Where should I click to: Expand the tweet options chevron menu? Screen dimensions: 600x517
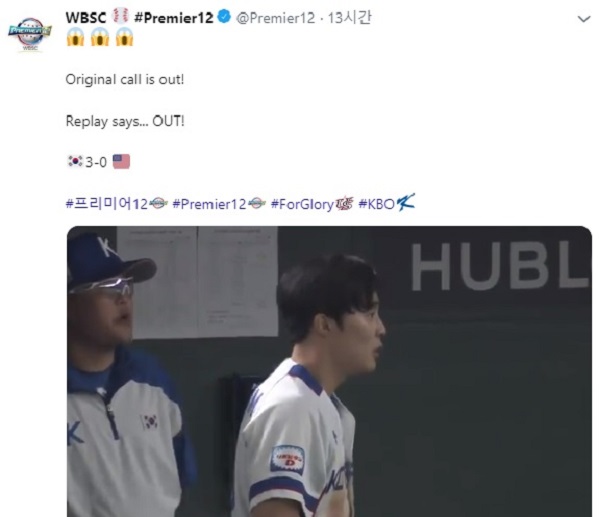coord(584,19)
